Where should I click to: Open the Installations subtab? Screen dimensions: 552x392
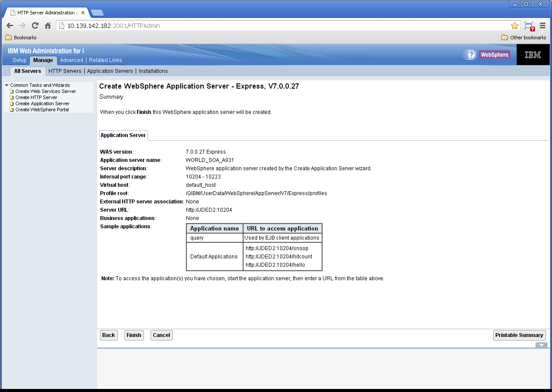[153, 71]
